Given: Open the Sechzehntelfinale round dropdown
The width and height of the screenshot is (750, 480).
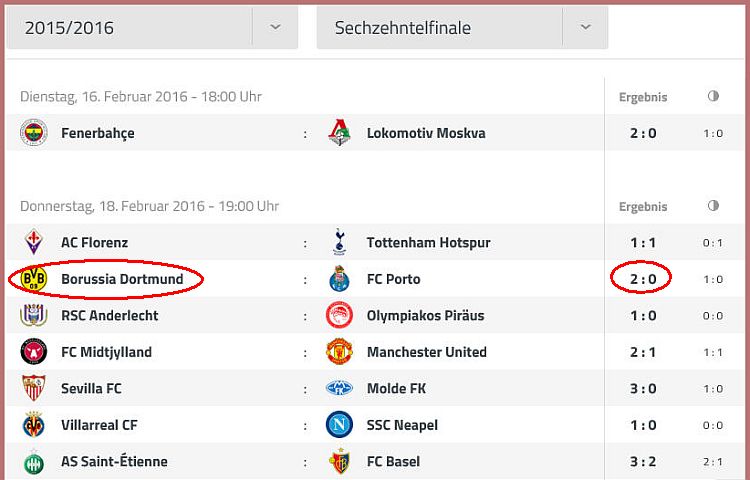Looking at the screenshot, I should click(462, 28).
